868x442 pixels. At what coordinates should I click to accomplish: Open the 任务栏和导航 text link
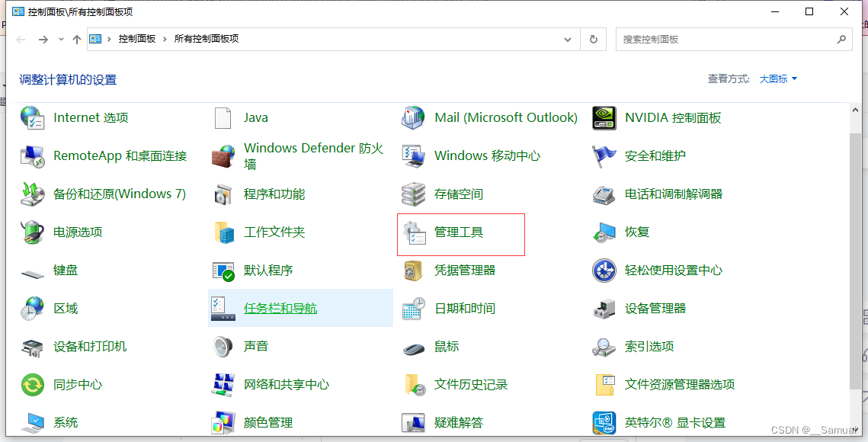280,309
